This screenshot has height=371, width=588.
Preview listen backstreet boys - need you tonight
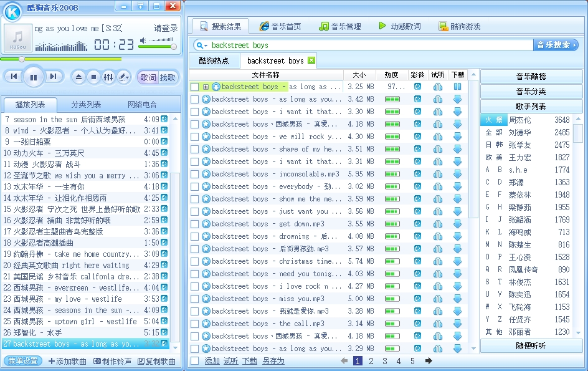[x=438, y=274]
